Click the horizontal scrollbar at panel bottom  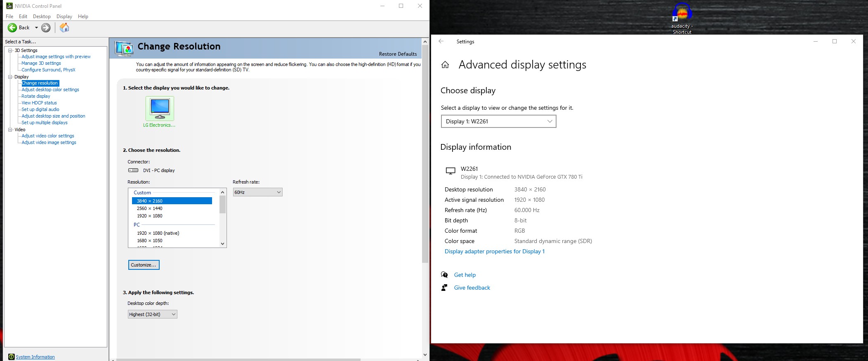[238, 360]
